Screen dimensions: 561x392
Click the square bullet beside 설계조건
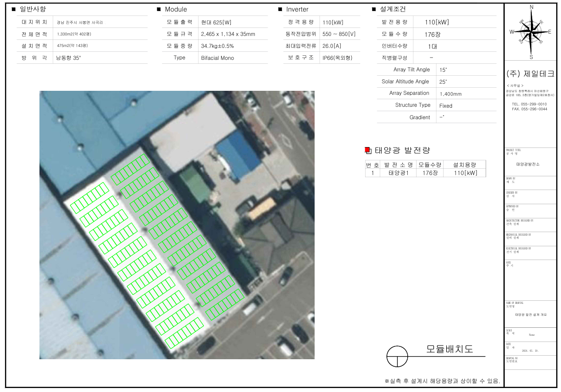click(x=374, y=9)
